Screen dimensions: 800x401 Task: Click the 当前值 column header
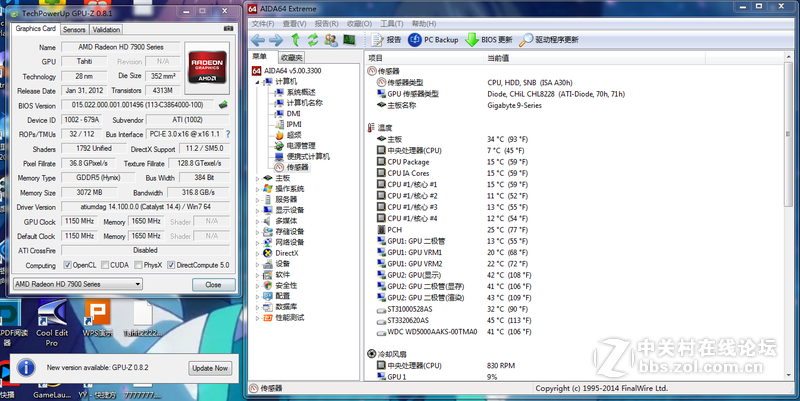pyautogui.click(x=594, y=58)
